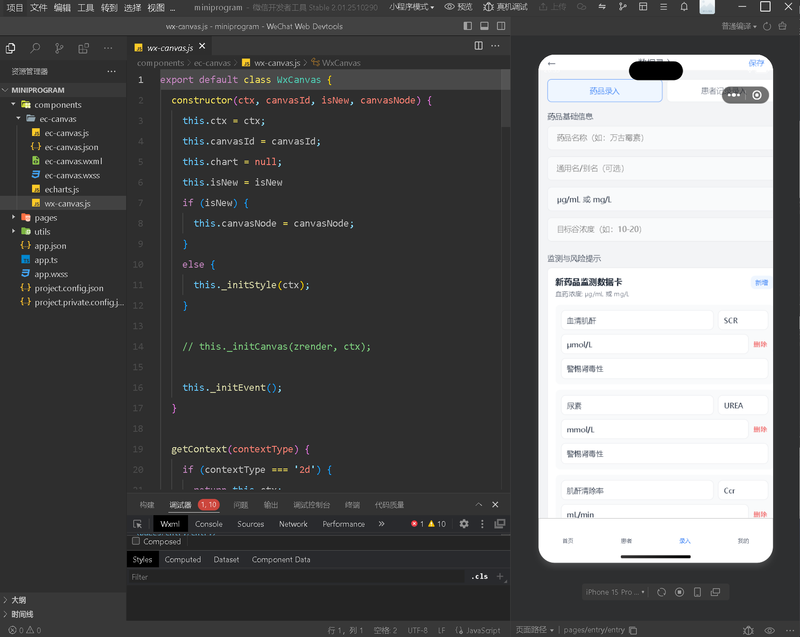Click the compile refresh icon near 普通编译
800x637 pixels.
tap(767, 26)
